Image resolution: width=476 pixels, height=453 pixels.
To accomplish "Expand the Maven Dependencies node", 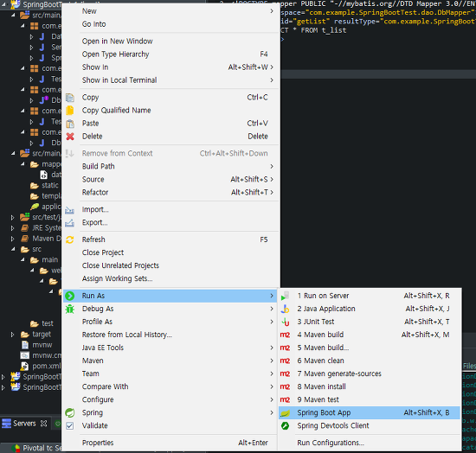I will pos(12,239).
